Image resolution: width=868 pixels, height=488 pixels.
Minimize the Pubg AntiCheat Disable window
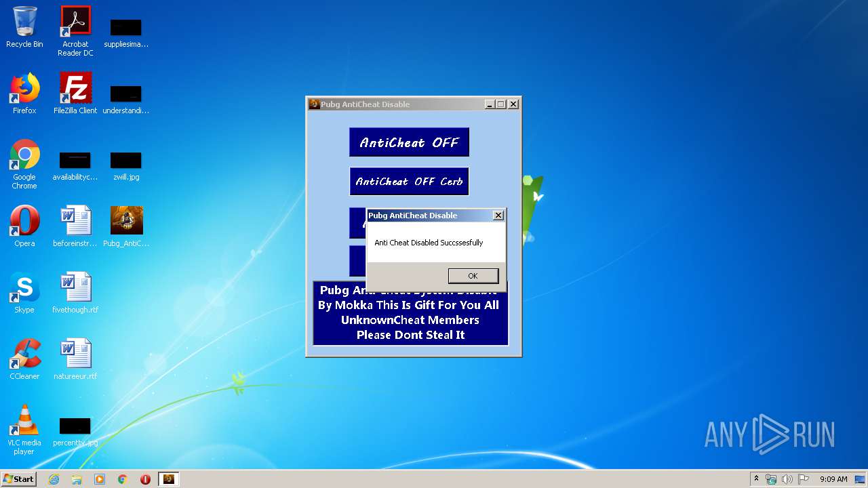[490, 104]
